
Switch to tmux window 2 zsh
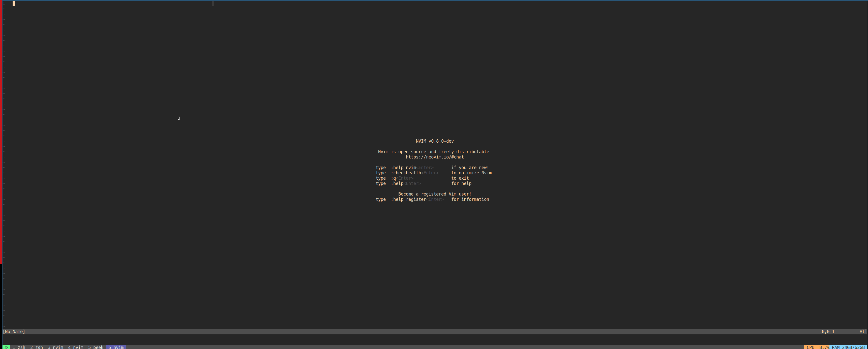36,347
